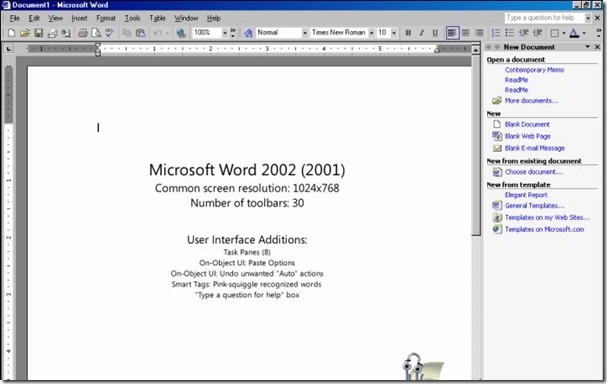This screenshot has width=607, height=384.
Task: Close the New Document task pane
Action: [x=597, y=47]
